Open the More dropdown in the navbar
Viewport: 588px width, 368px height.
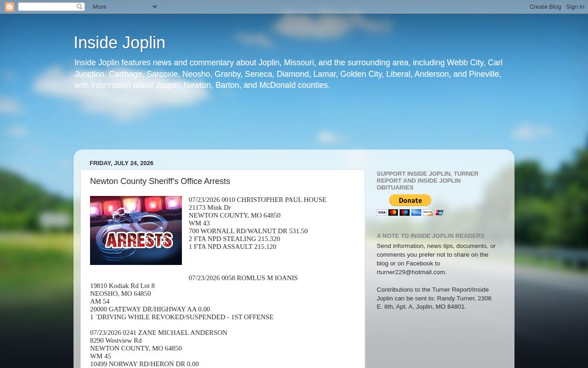(124, 7)
